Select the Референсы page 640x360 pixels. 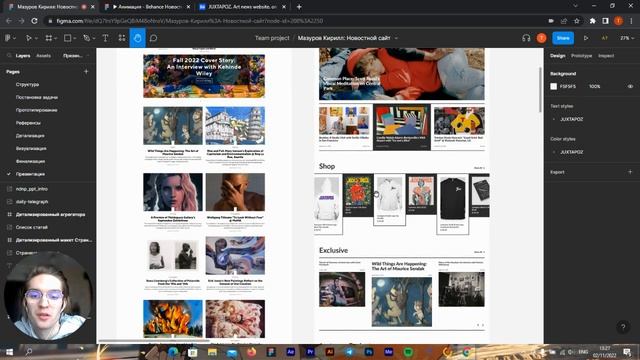[28, 123]
